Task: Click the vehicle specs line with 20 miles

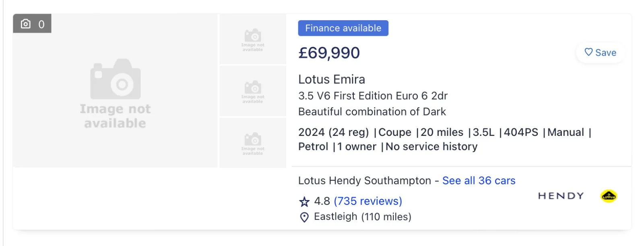Action: 445,140
